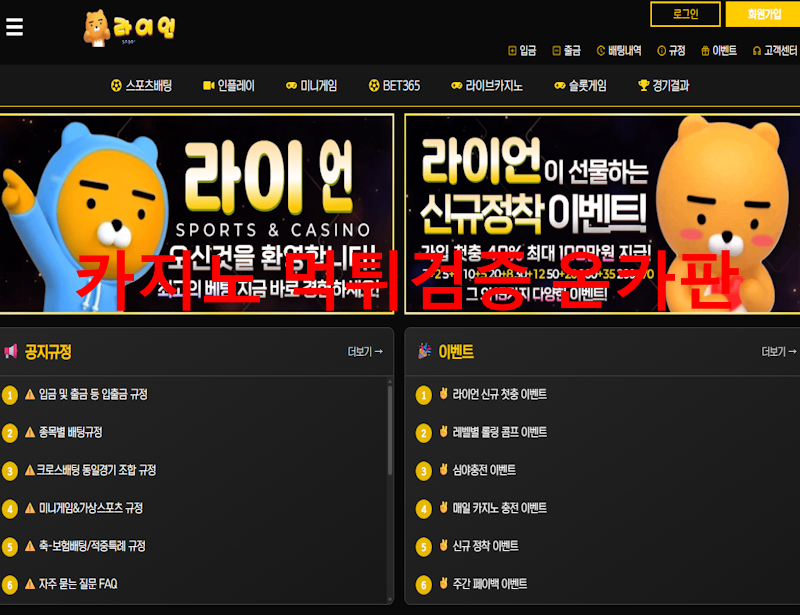Select 라이브카지노 in the navigation
Image resolution: width=800 pixels, height=615 pixels.
pos(487,85)
